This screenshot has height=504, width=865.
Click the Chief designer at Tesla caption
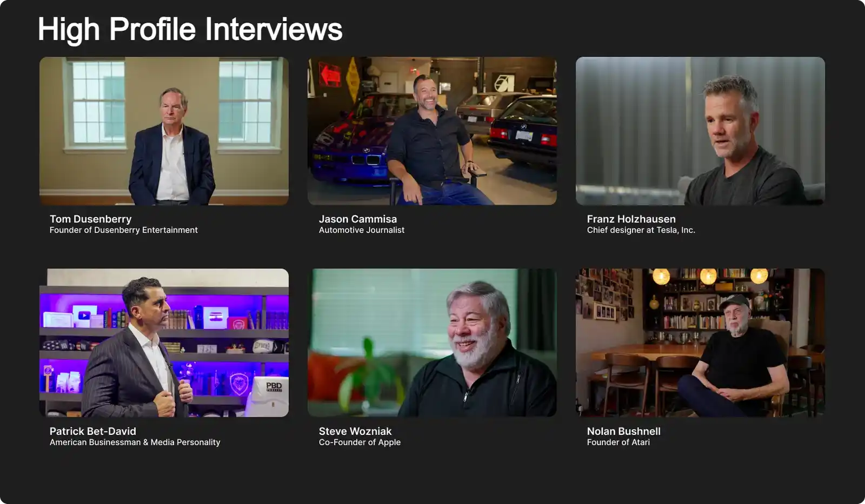(x=641, y=230)
